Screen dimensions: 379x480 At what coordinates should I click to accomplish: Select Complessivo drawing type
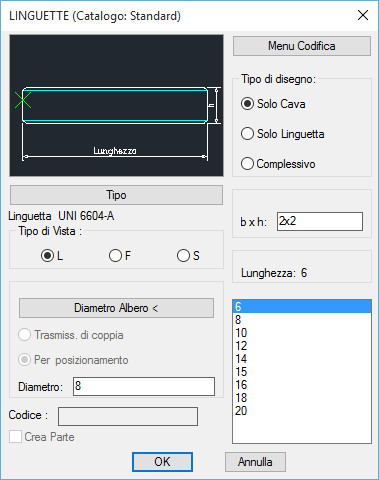[x=278, y=164]
